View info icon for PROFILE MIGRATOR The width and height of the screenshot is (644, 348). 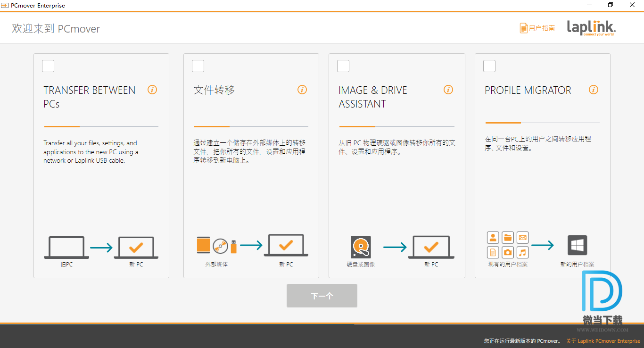point(594,90)
